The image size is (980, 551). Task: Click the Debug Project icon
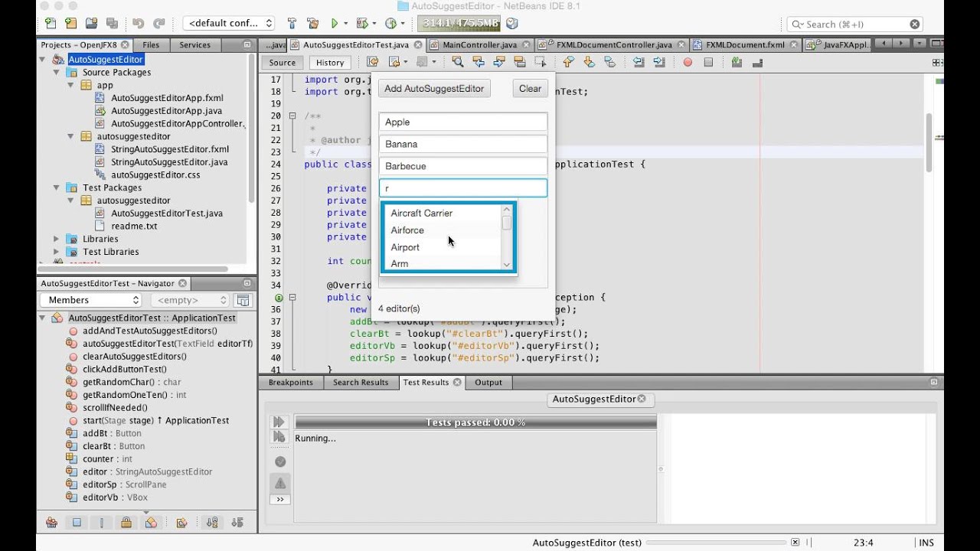point(362,24)
